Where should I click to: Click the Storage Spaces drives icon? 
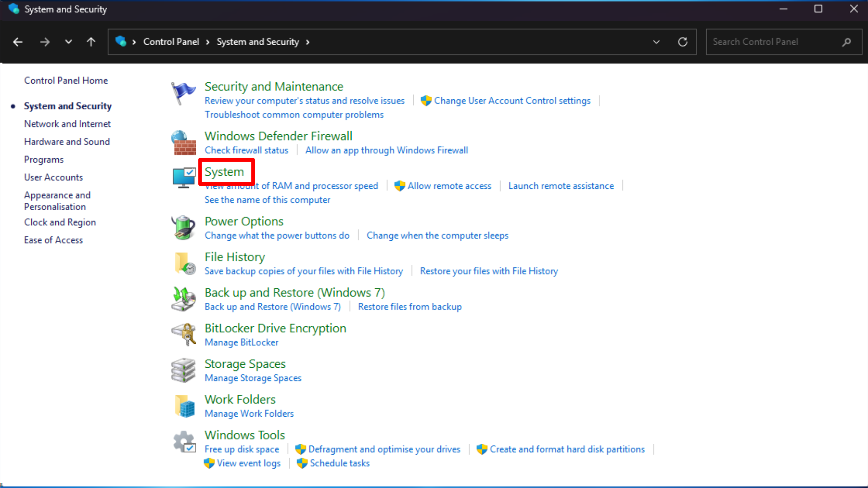click(x=183, y=370)
